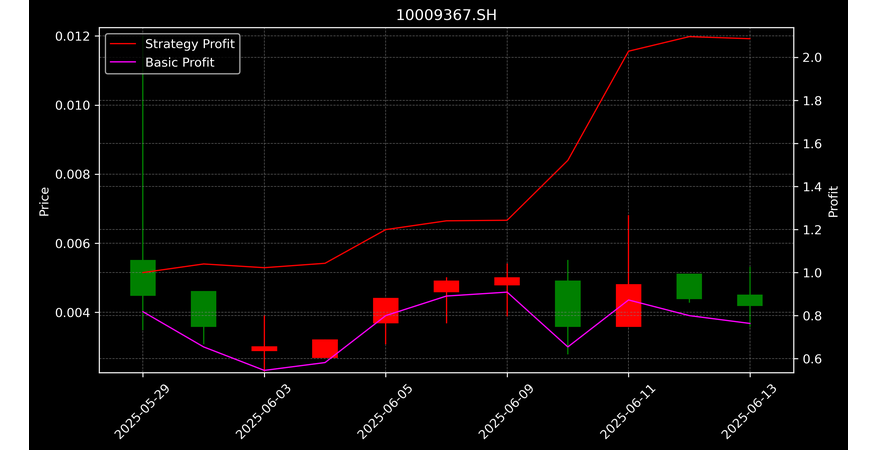Click the Strategy Profit line peak near 2.1
The image size is (878, 450).
click(x=689, y=36)
